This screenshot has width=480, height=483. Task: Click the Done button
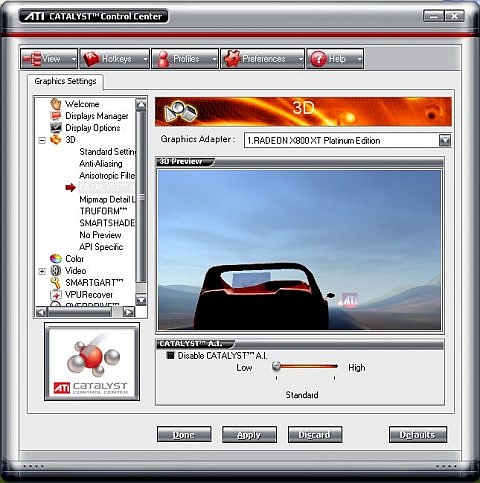(184, 435)
